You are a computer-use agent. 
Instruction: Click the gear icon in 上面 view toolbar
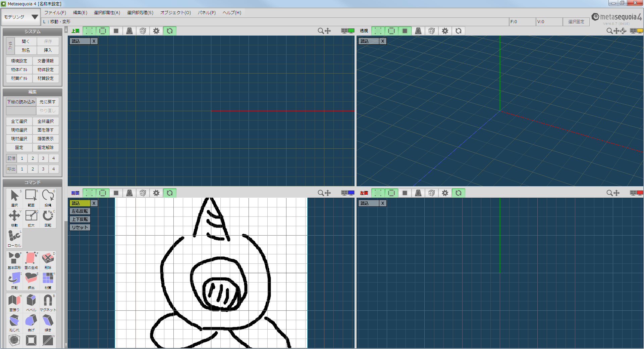pos(156,31)
